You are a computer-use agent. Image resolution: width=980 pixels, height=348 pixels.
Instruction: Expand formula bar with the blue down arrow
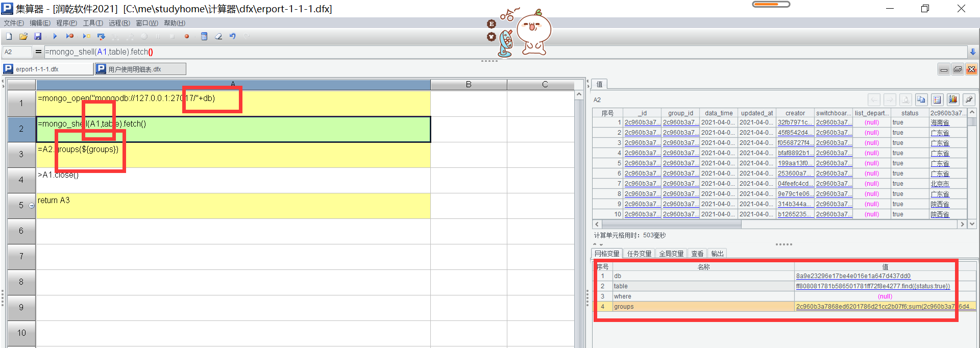(x=973, y=52)
